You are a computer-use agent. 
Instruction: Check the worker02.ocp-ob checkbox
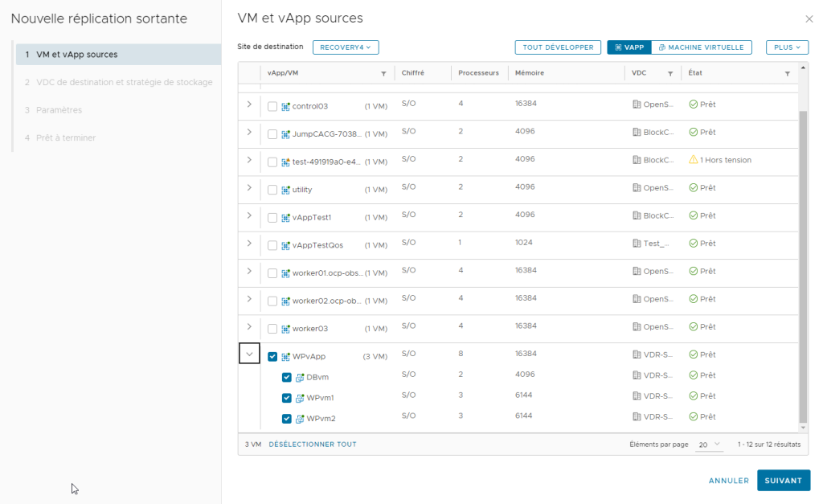[x=272, y=301]
